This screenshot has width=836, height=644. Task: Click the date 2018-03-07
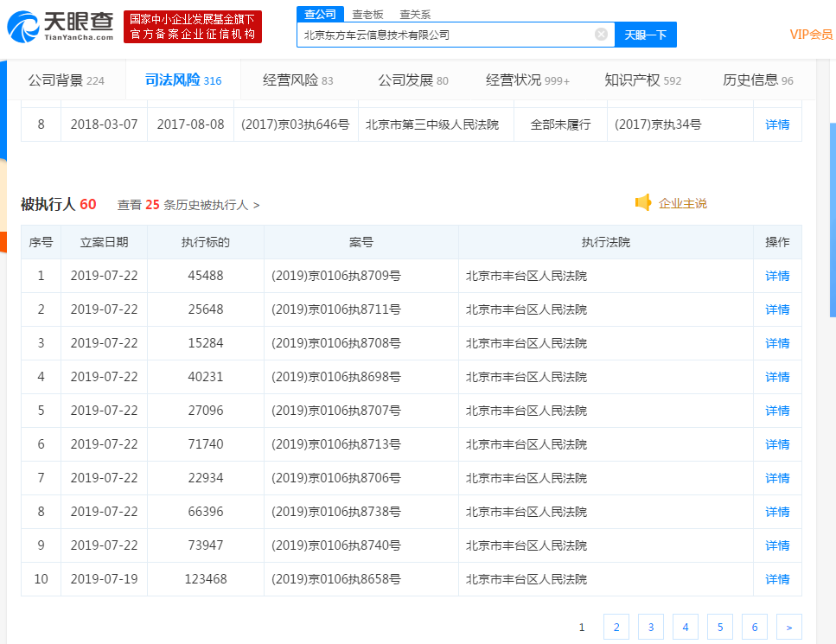104,124
